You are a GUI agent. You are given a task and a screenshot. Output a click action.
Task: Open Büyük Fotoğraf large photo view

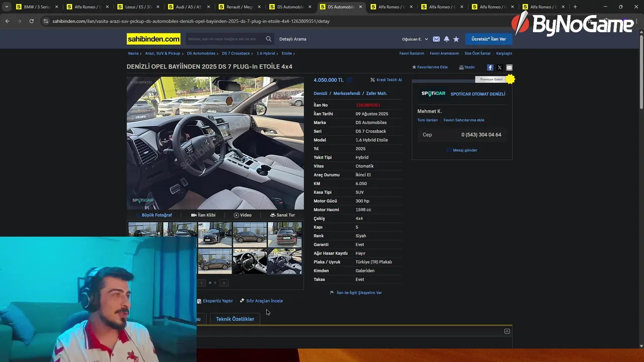click(x=154, y=215)
